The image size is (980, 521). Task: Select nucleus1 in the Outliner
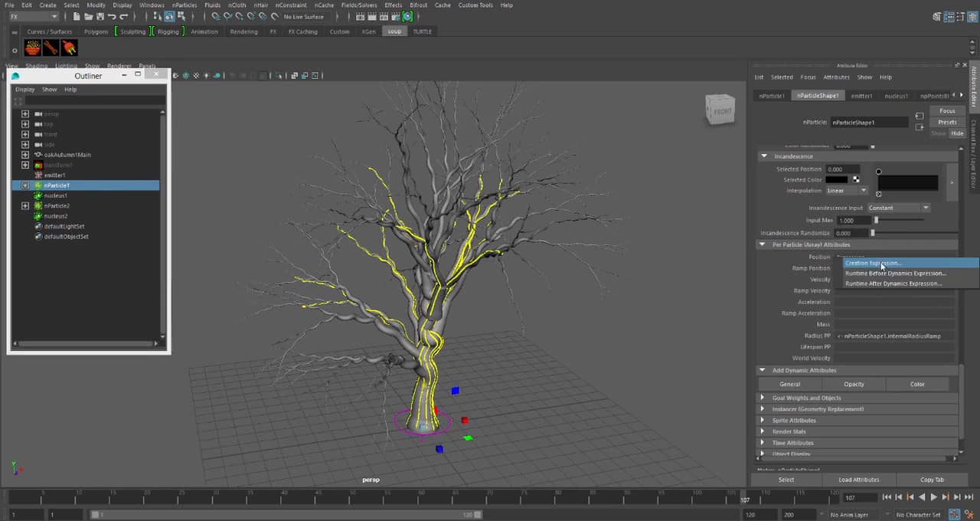55,195
